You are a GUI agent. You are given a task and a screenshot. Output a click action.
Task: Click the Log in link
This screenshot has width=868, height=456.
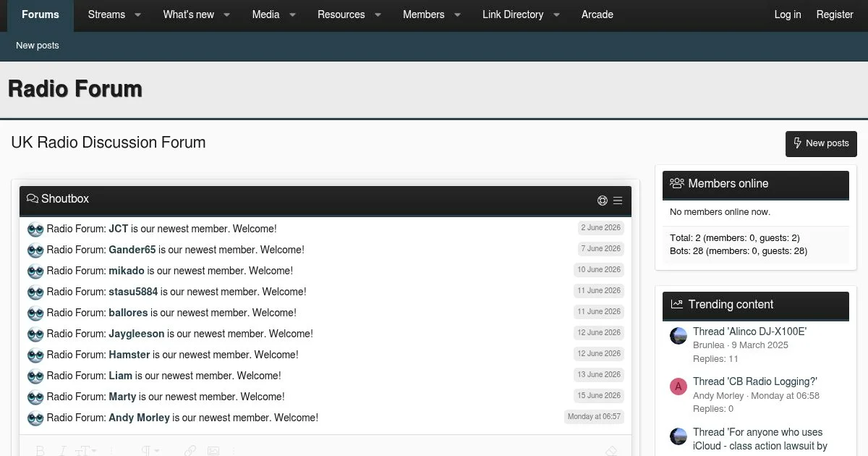pos(788,14)
